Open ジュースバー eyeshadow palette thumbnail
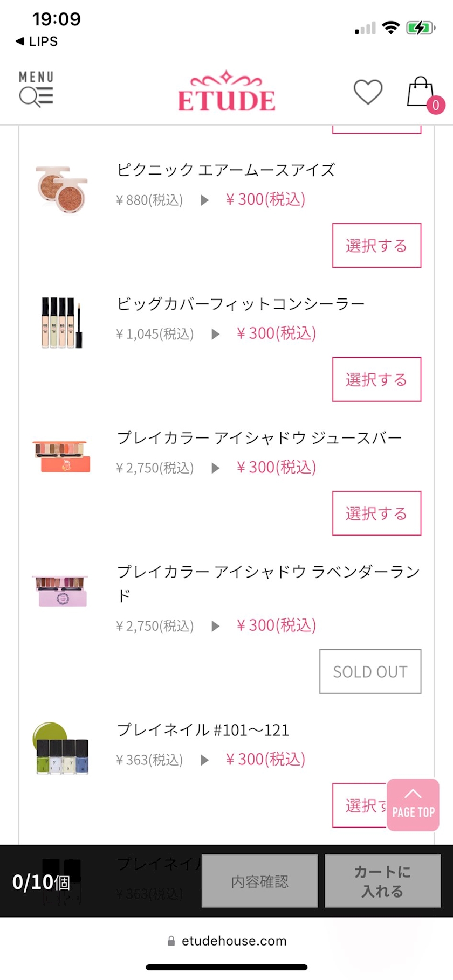The height and width of the screenshot is (980, 453). [x=61, y=456]
